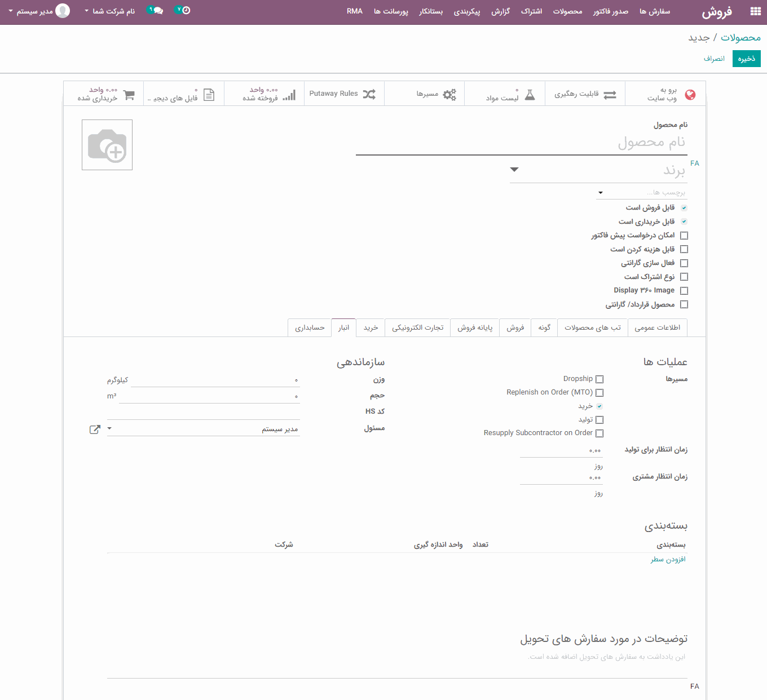767x700 pixels.
Task: Click the ذخیره save button
Action: click(x=746, y=58)
